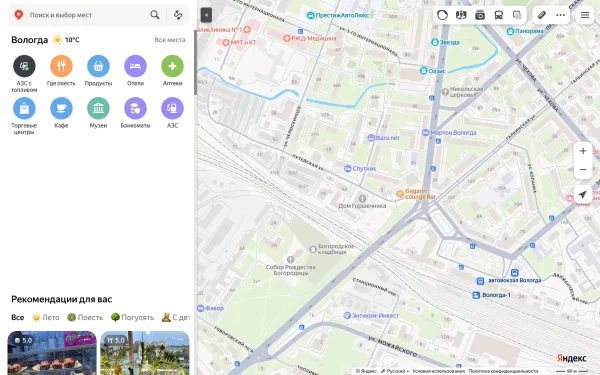Expand the three-dots more tools menu
This screenshot has width=600, height=375.
[x=561, y=15]
